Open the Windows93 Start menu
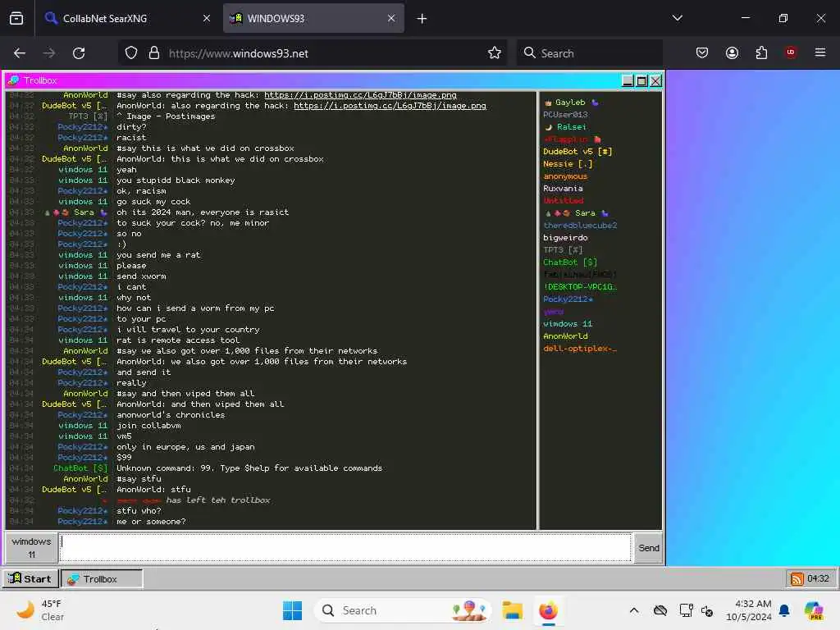Screen dimensions: 840x630 click(x=30, y=578)
